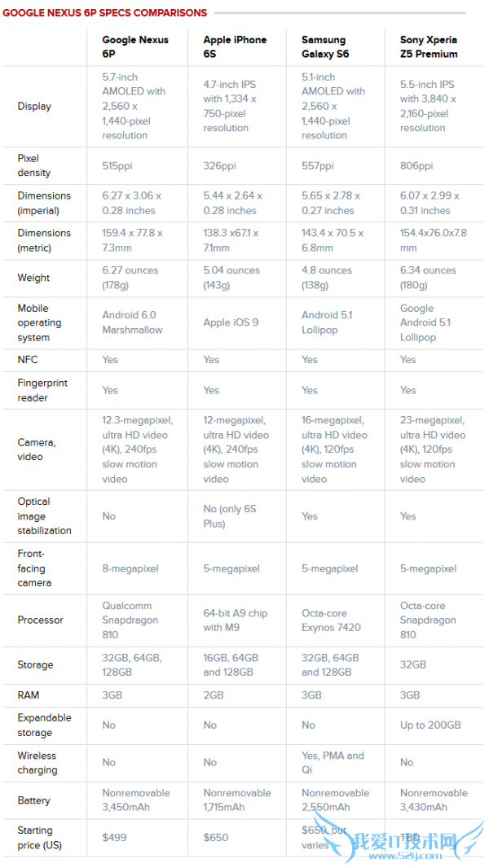Image resolution: width=489 pixels, height=868 pixels.
Task: Select the 806ppi pixel density cell
Action: pyautogui.click(x=416, y=166)
